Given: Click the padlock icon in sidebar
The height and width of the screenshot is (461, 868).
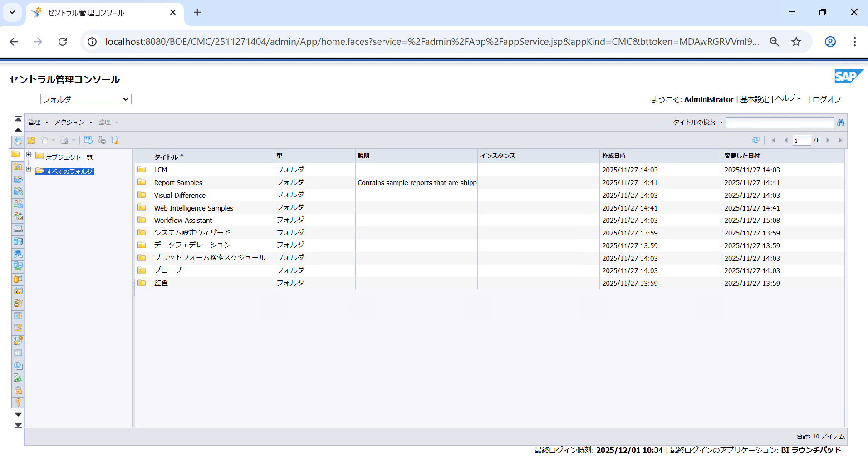Looking at the screenshot, I should click(18, 390).
